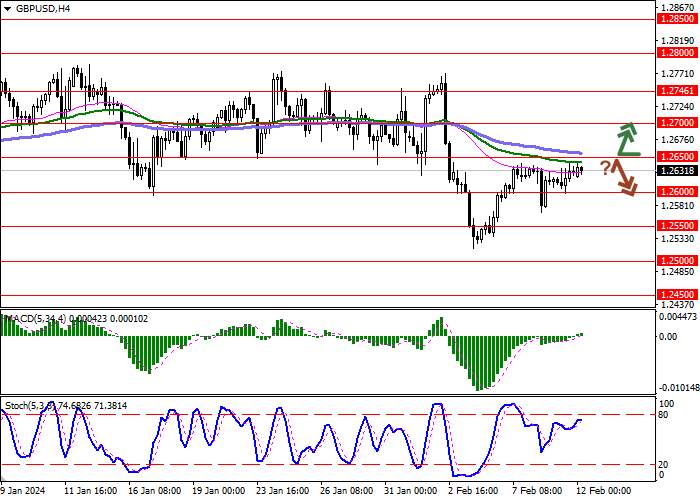This screenshot has height=500, width=700.
Task: Click the red 1.26500 level label
Action: coord(677,157)
